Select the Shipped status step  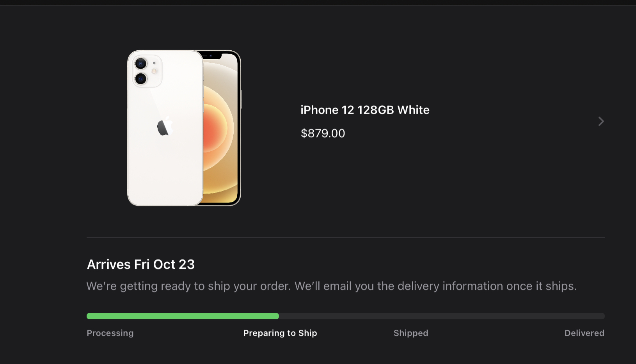click(x=411, y=333)
